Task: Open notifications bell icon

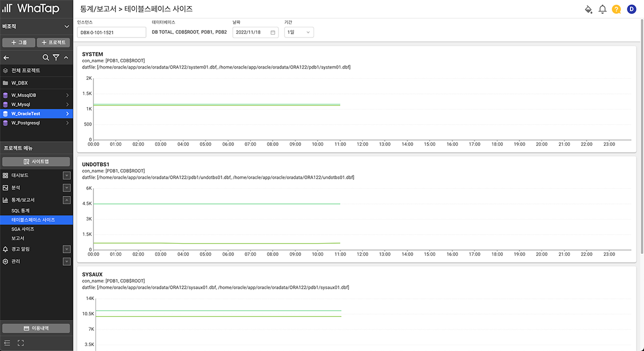Action: point(603,9)
